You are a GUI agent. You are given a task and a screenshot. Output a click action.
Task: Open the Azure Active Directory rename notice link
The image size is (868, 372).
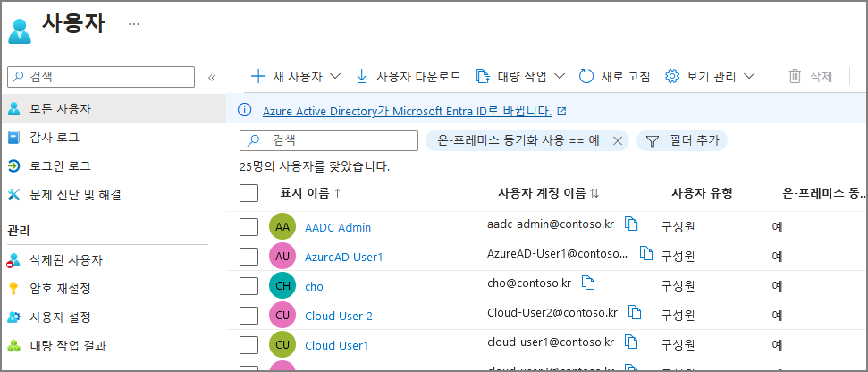pos(407,111)
